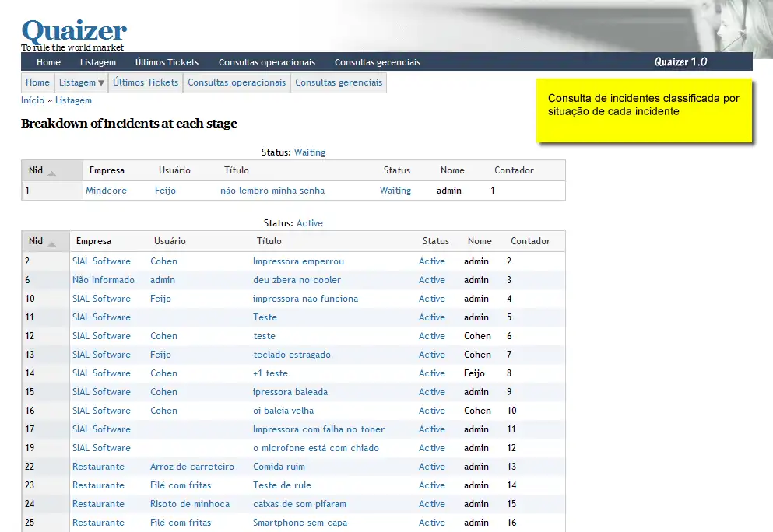Click 'Breakdown of incidents at each stage' heading

tap(129, 123)
